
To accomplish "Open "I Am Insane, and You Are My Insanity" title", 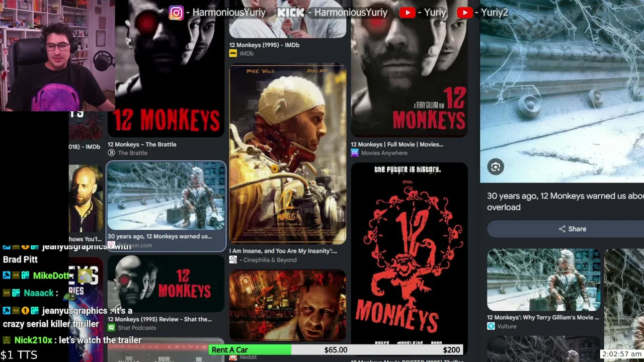I will click(283, 251).
